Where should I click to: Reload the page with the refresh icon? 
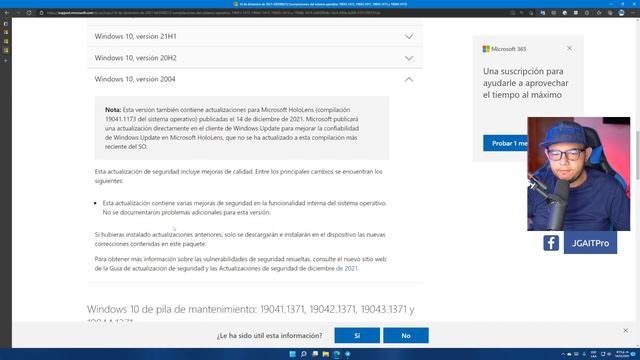click(29, 13)
